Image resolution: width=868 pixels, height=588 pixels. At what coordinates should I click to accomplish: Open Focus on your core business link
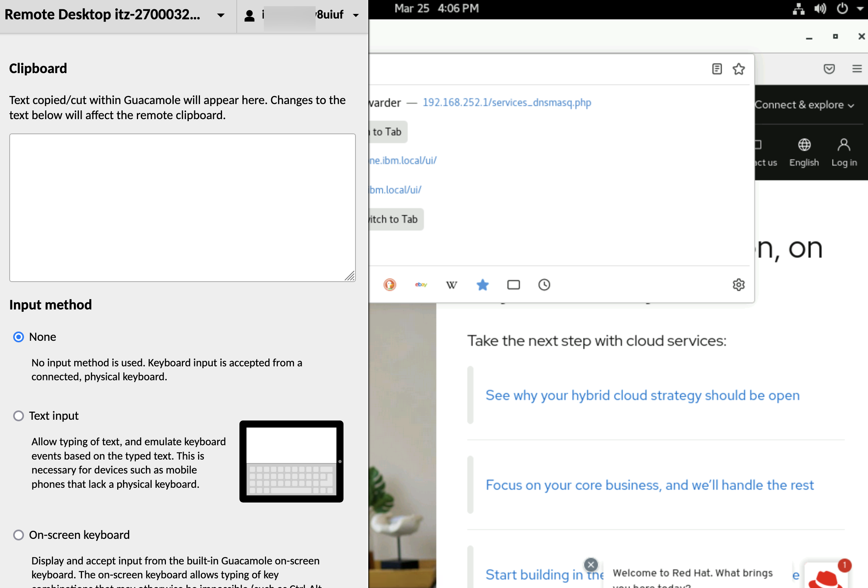(649, 485)
